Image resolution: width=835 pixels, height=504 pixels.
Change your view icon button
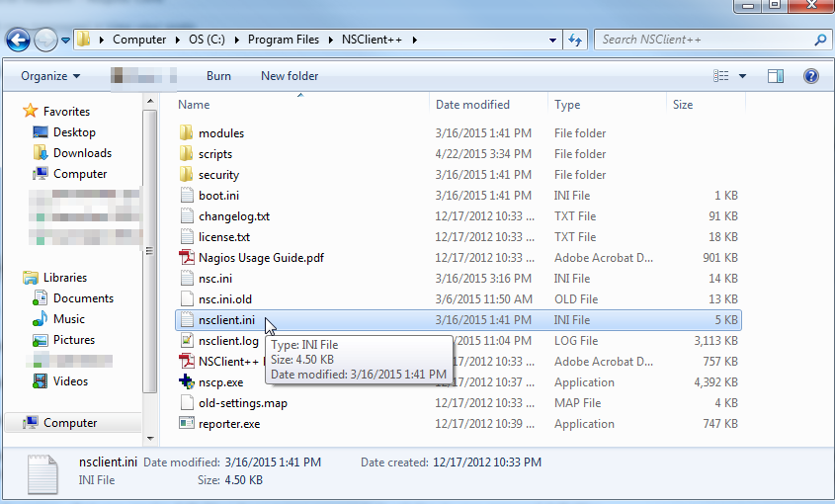tap(720, 76)
